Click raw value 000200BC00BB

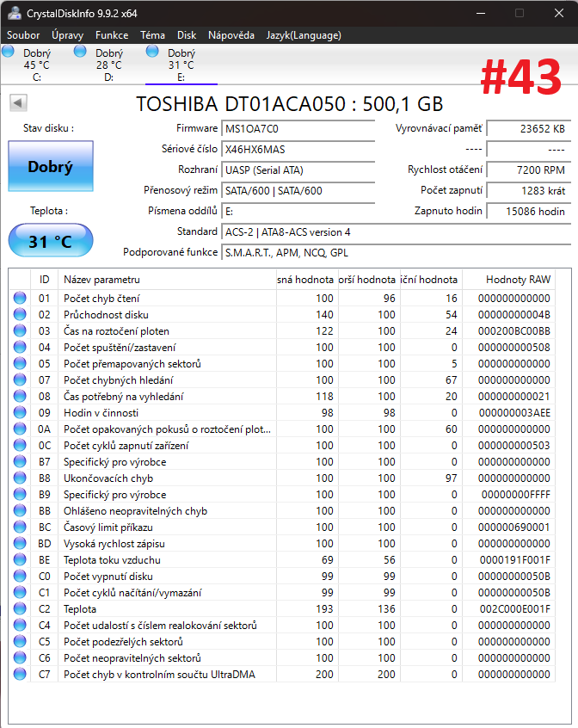coord(514,331)
